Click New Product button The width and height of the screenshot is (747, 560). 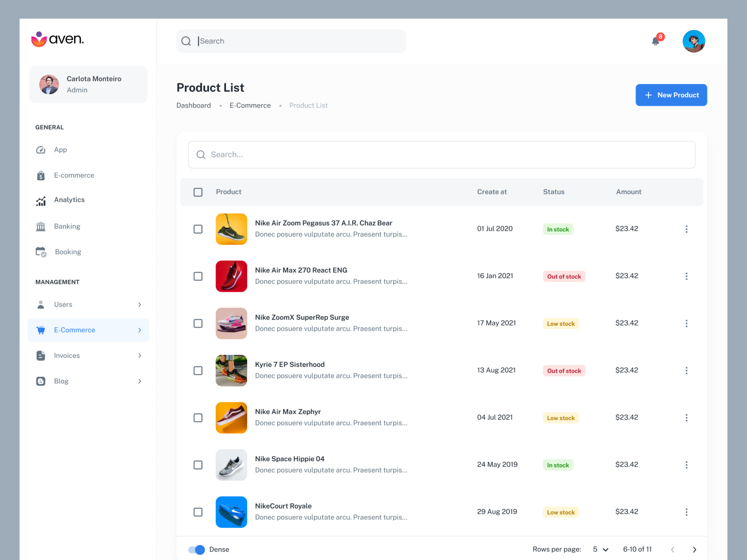(x=671, y=95)
